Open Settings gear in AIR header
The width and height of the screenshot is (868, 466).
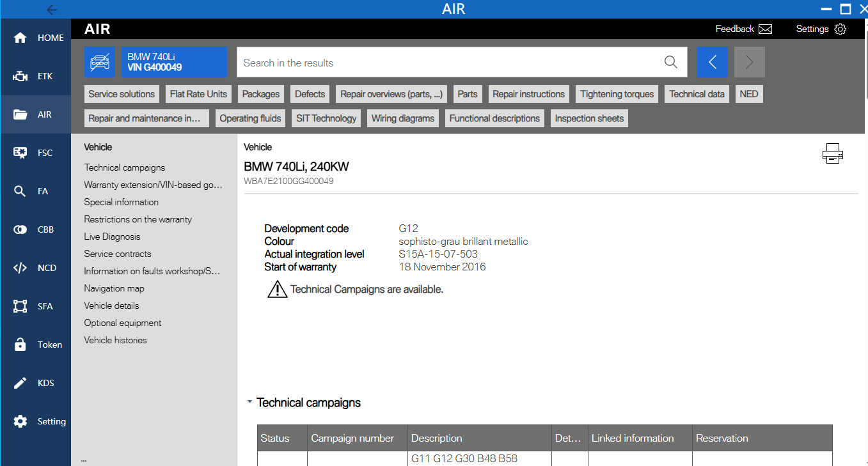click(821, 29)
